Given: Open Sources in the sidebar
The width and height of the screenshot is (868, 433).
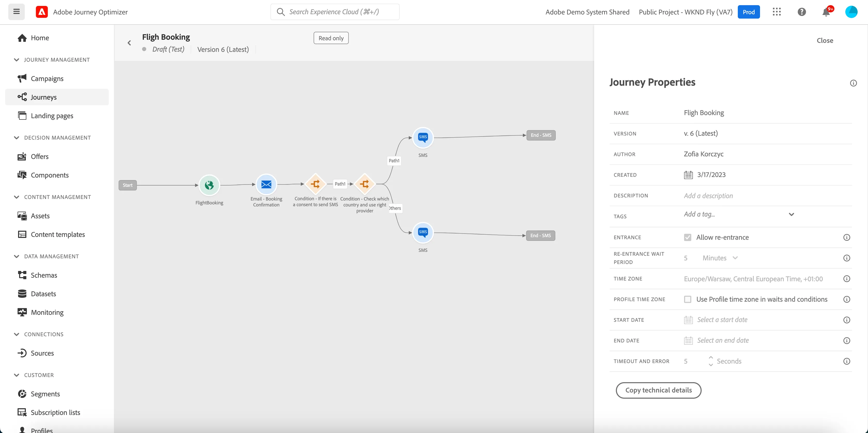Looking at the screenshot, I should (57, 353).
